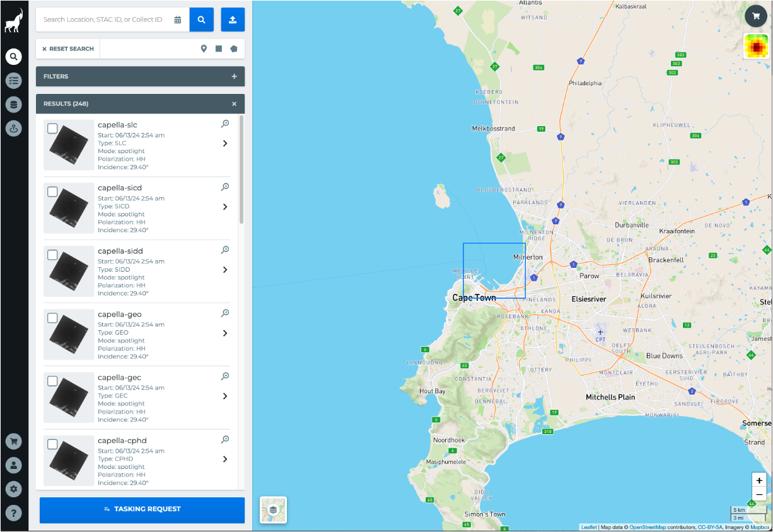Expand capella-sidd result details
The image size is (773, 532).
(225, 270)
